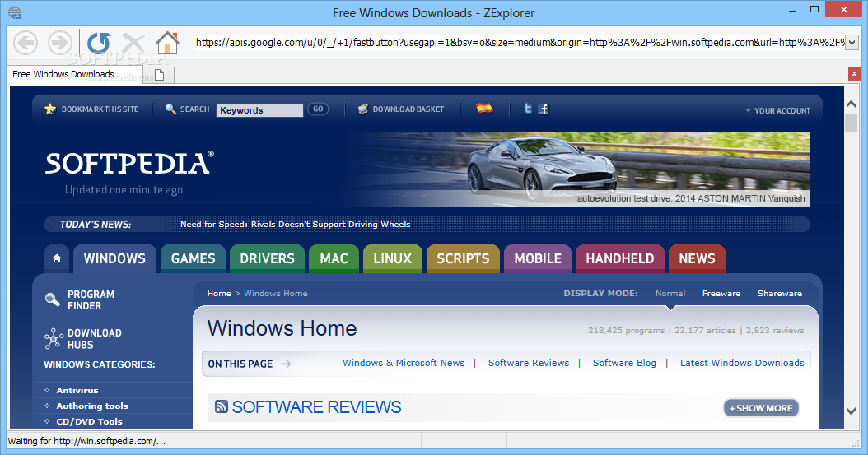Click the BOOKMARK THIS SITE text
This screenshot has width=868, height=455.
coord(100,109)
